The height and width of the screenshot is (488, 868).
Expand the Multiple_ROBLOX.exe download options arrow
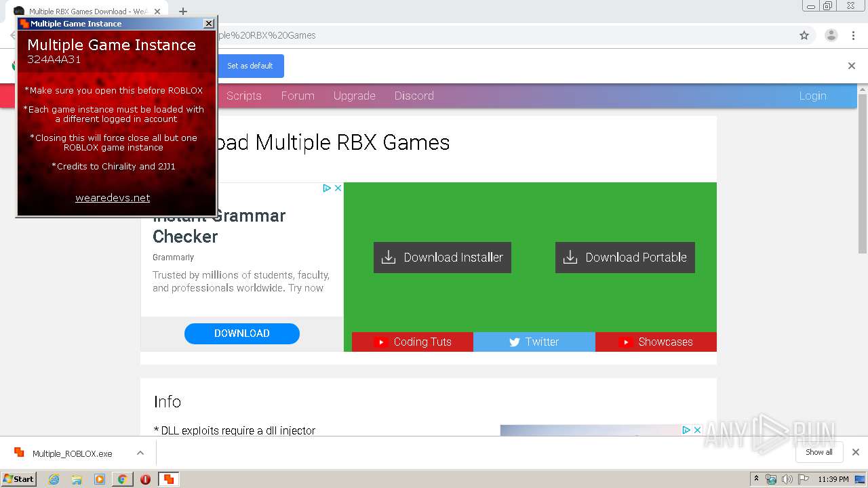coord(140,453)
